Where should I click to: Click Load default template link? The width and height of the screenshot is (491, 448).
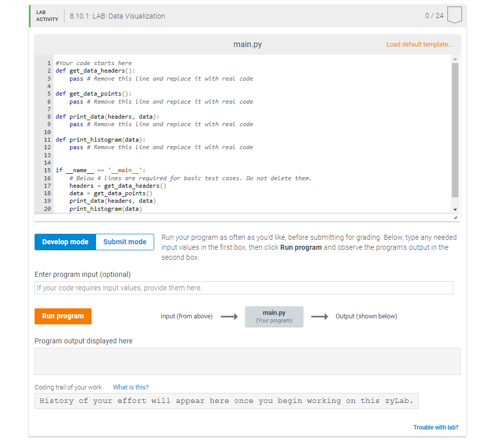tap(419, 45)
